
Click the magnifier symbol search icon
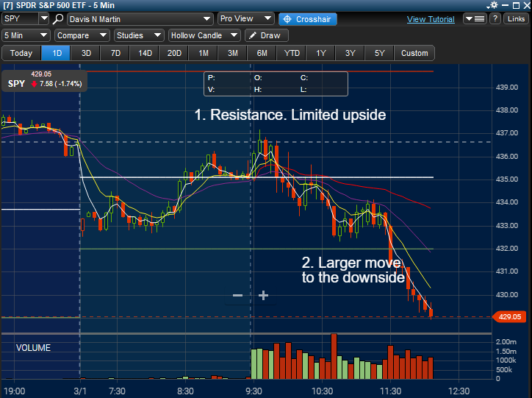[58, 18]
